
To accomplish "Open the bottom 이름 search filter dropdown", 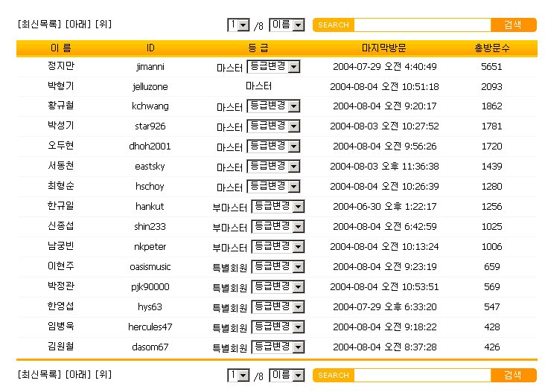I will 287,376.
